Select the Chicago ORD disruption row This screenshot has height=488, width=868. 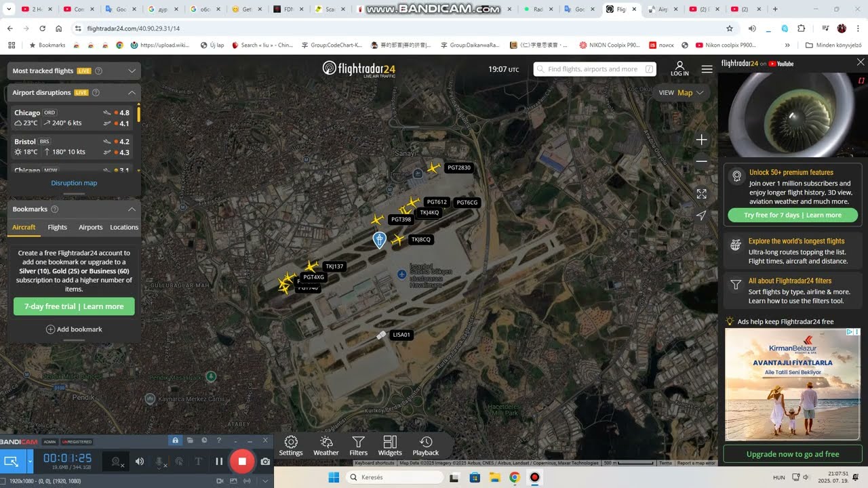coord(72,118)
